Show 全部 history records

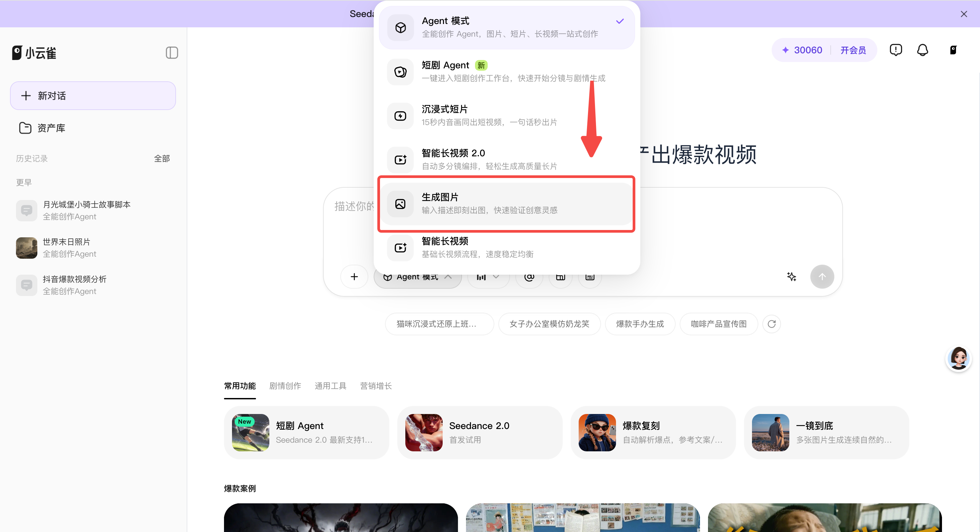[162, 159]
